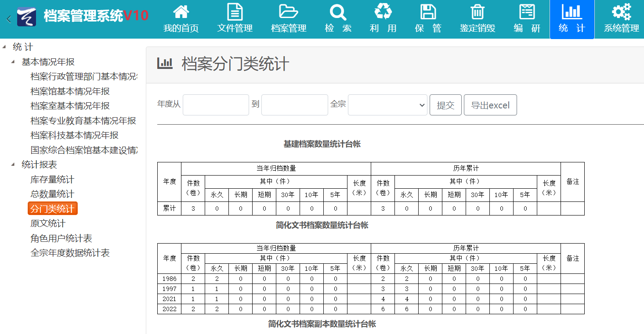Click the 导出excel button

tap(490, 105)
